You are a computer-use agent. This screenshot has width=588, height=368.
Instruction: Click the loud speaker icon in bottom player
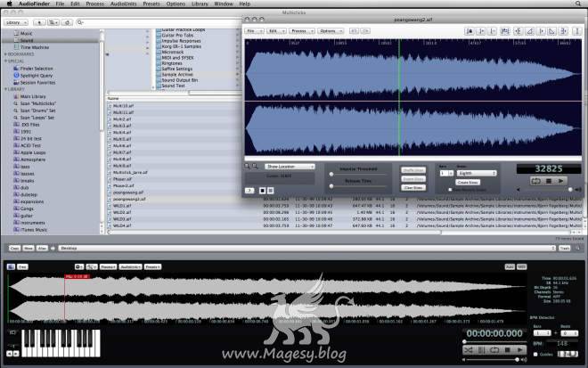pyautogui.click(x=524, y=360)
